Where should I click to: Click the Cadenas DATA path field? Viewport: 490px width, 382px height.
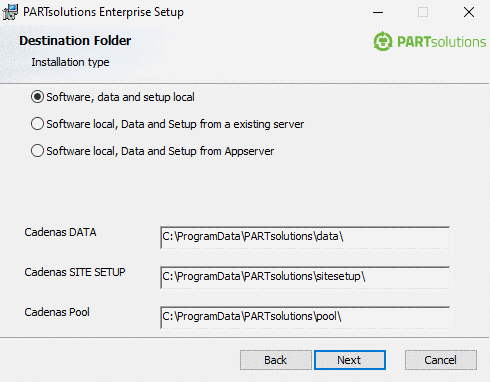click(305, 237)
